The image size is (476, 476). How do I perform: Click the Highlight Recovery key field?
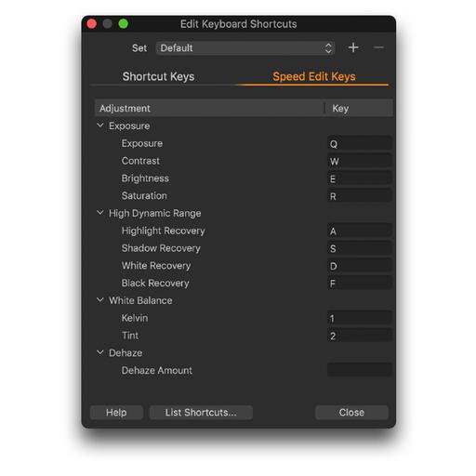(x=360, y=231)
